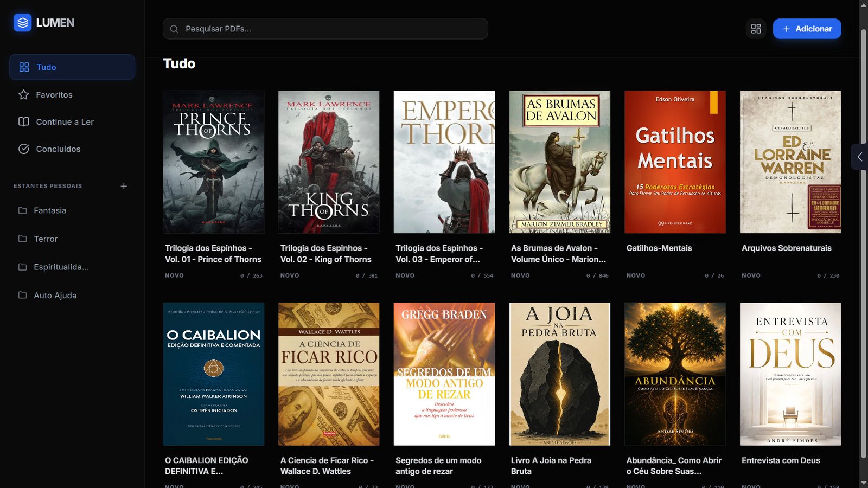Open the King of Thorns cover
868x488 pixels.
(329, 162)
